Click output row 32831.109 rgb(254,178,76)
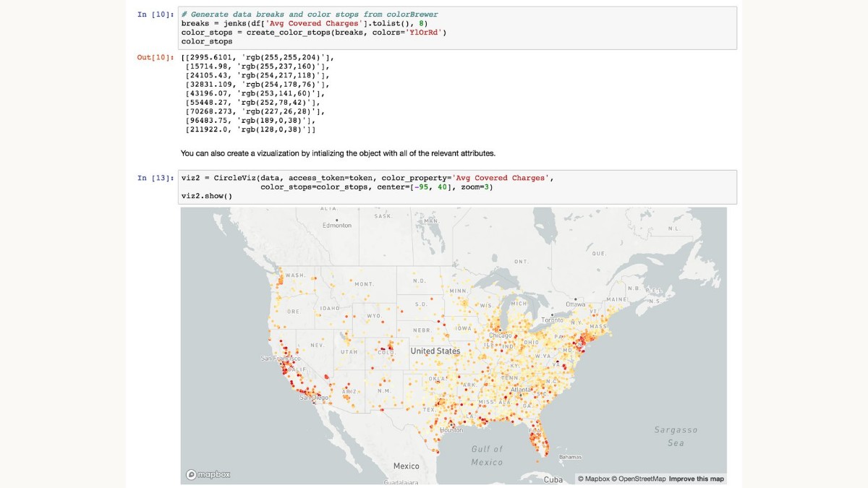Viewport: 868px width, 488px height. coord(258,85)
